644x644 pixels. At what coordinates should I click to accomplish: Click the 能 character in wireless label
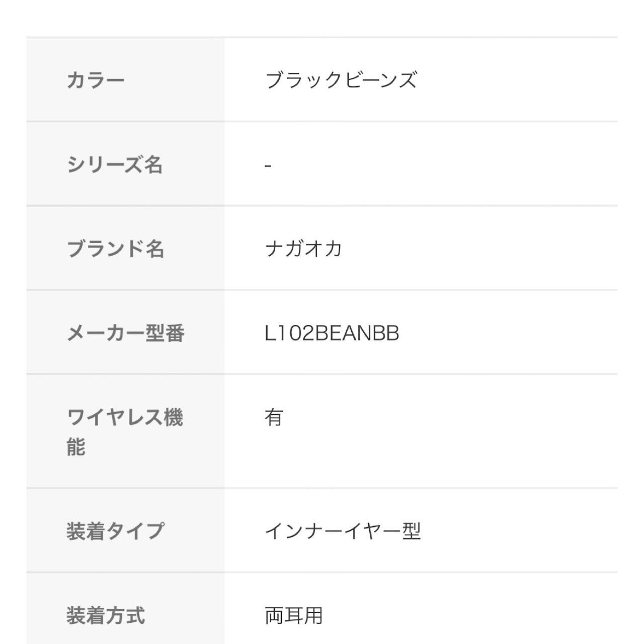[x=76, y=447]
